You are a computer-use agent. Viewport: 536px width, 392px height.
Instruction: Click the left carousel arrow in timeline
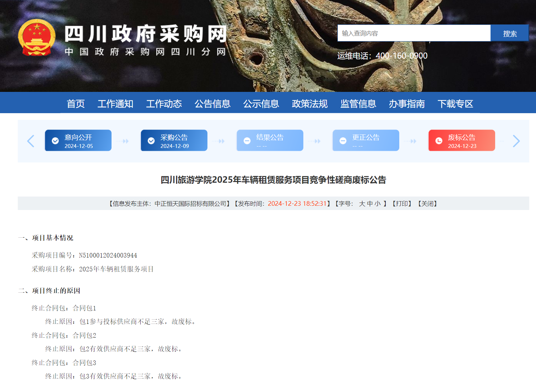31,141
